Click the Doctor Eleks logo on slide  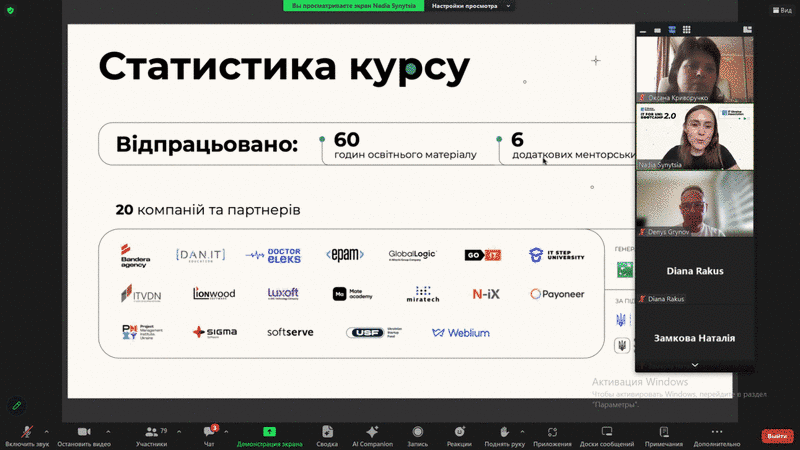tap(273, 255)
